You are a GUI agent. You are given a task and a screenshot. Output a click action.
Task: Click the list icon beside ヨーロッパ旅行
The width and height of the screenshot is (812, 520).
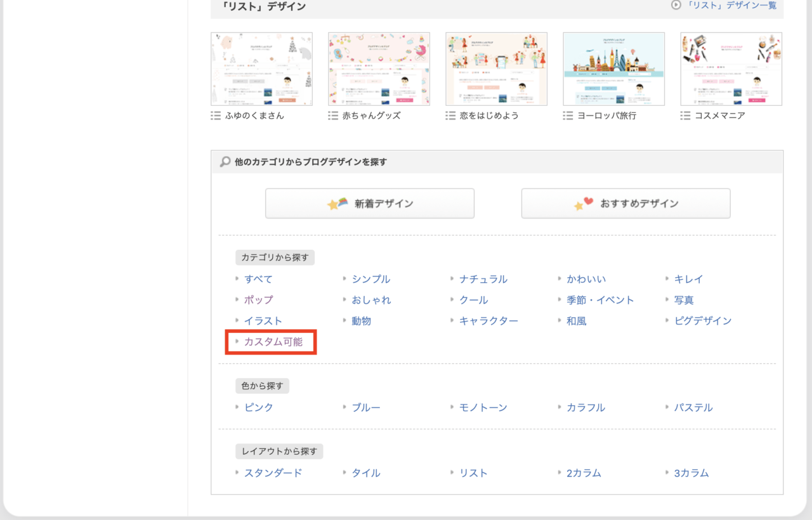pyautogui.click(x=568, y=116)
